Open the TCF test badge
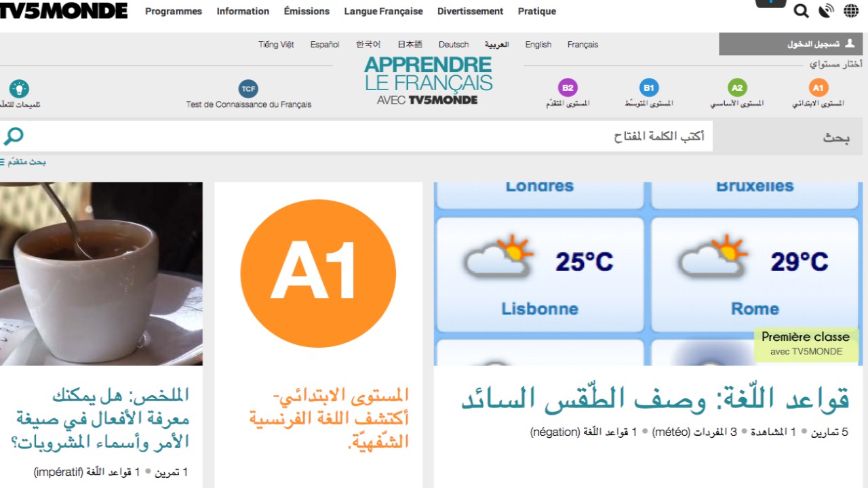Viewport: 868px width, 488px height. [248, 89]
